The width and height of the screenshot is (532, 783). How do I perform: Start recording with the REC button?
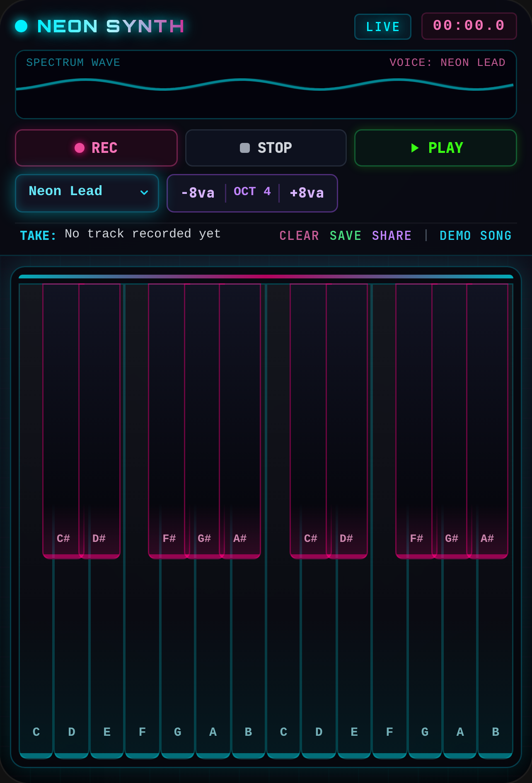pyautogui.click(x=96, y=148)
